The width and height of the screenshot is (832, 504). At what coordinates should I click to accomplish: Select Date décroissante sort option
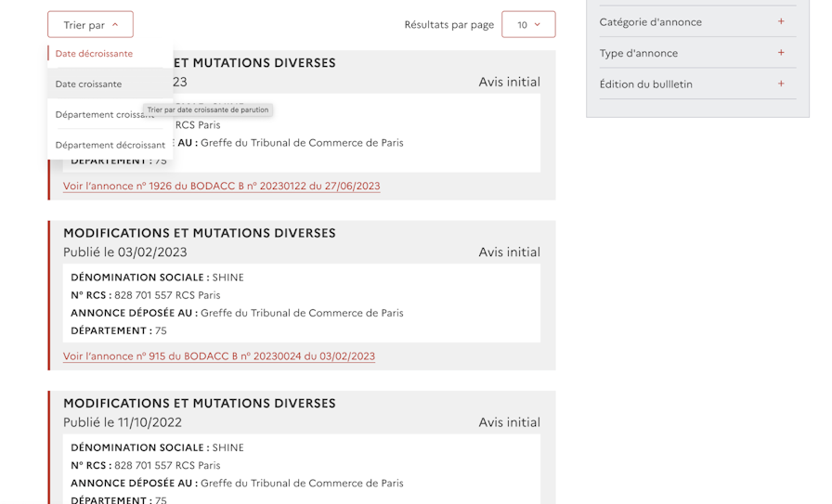[x=94, y=54]
